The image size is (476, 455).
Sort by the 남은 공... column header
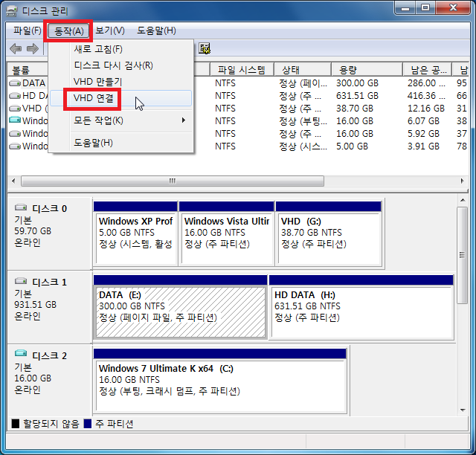pyautogui.click(x=427, y=70)
